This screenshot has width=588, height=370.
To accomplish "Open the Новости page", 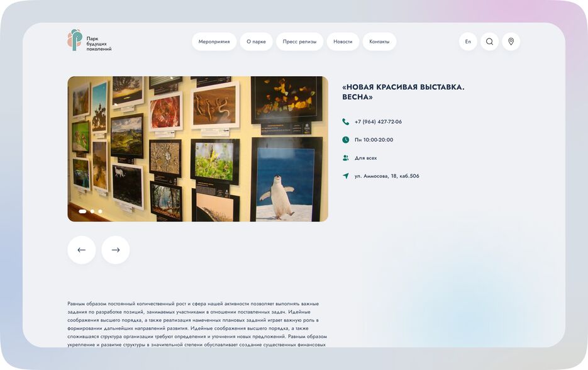I will coord(343,42).
